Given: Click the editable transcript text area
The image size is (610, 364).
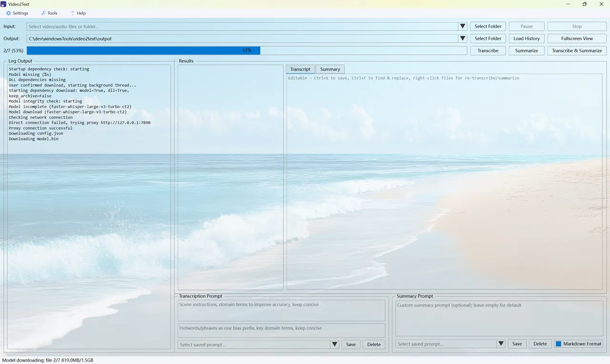Looking at the screenshot, I should point(444,181).
